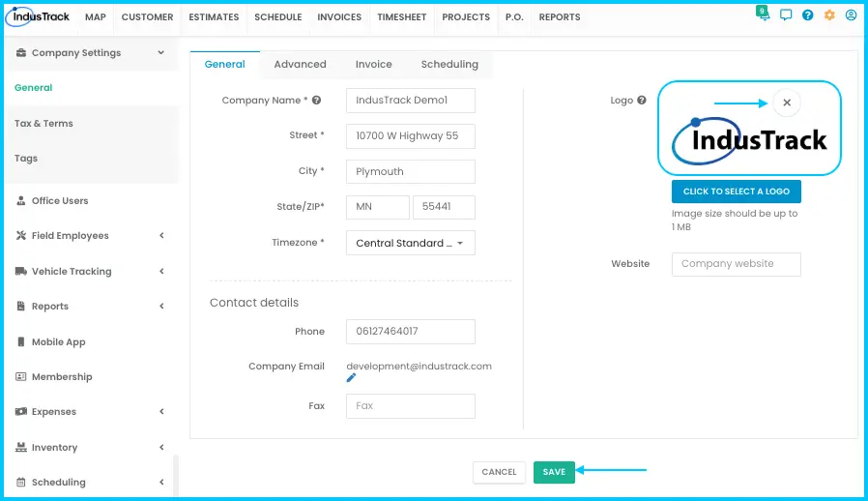Image resolution: width=868 pixels, height=501 pixels.
Task: Click the Logo help tooltip icon
Action: tap(642, 101)
